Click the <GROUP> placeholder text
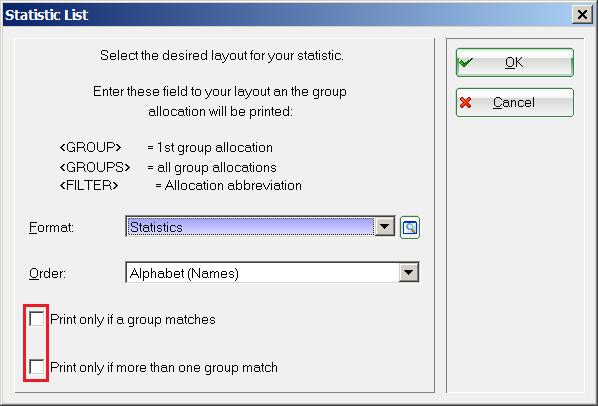The width and height of the screenshot is (598, 406). tap(90, 147)
